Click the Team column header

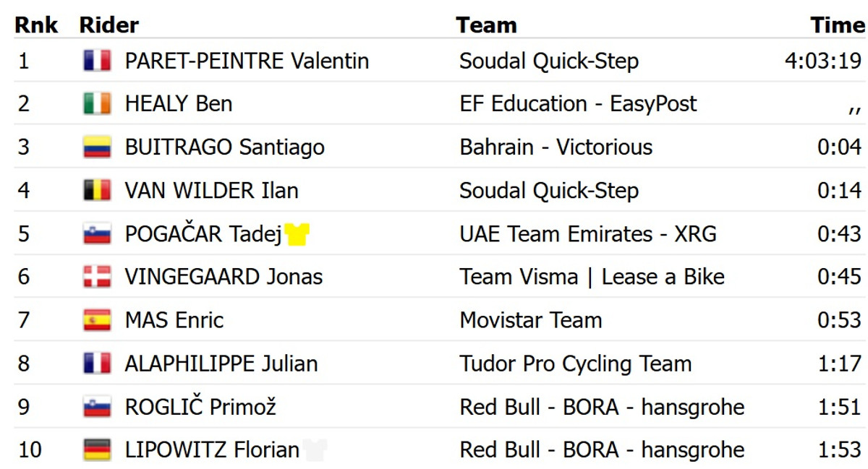pyautogui.click(x=486, y=25)
